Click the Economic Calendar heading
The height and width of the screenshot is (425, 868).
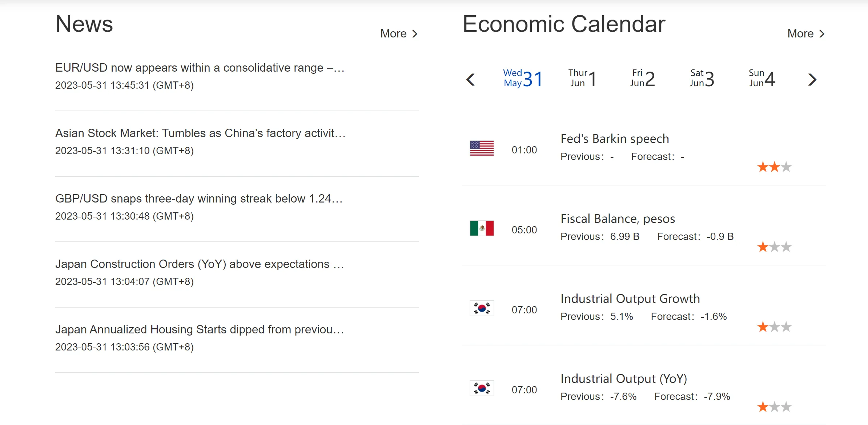pyautogui.click(x=564, y=24)
